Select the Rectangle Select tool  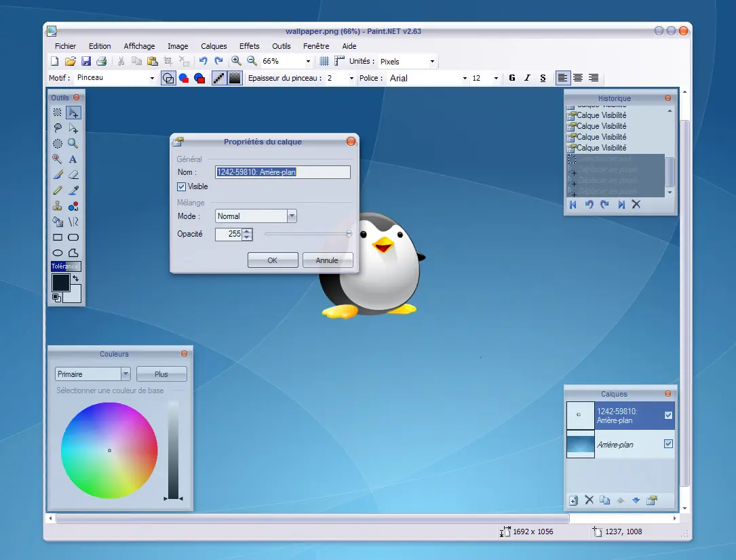click(x=57, y=113)
